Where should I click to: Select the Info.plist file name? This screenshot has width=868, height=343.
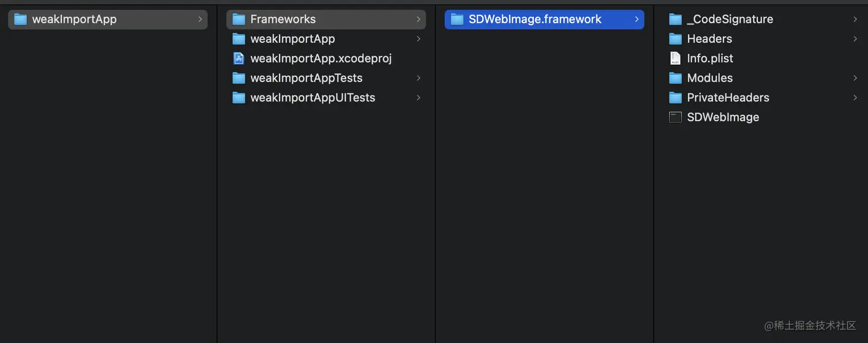(710, 59)
